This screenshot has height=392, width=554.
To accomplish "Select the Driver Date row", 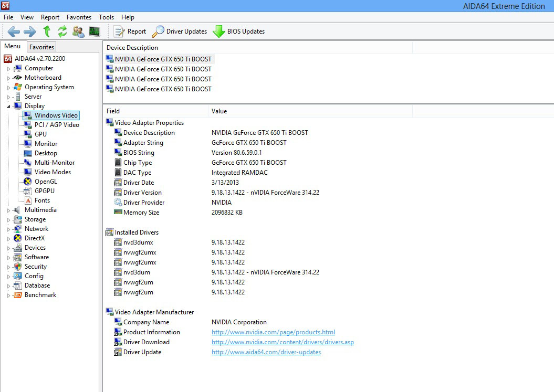I will [x=176, y=183].
